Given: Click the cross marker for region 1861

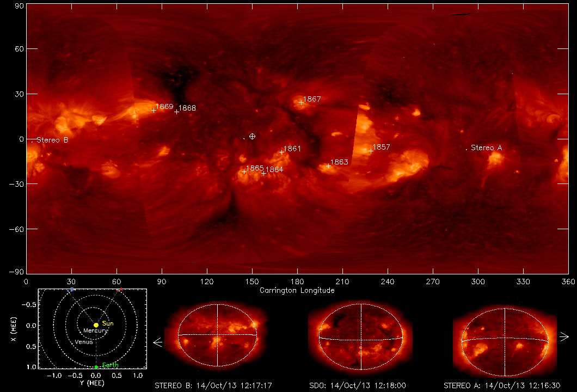Looking at the screenshot, I should [282, 152].
